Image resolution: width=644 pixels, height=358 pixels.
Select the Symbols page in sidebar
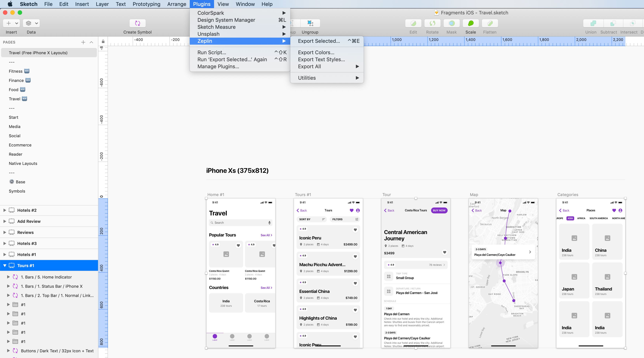click(17, 191)
